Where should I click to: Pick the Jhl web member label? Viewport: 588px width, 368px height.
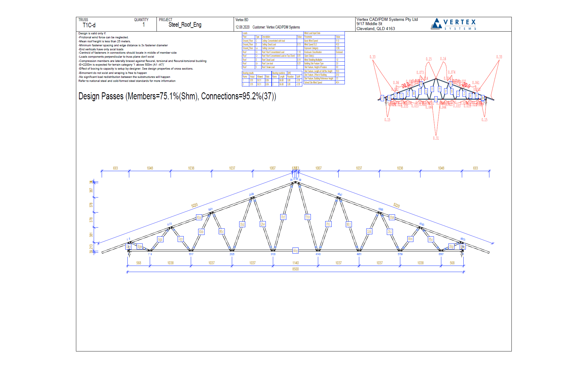pyautogui.click(x=390, y=232)
